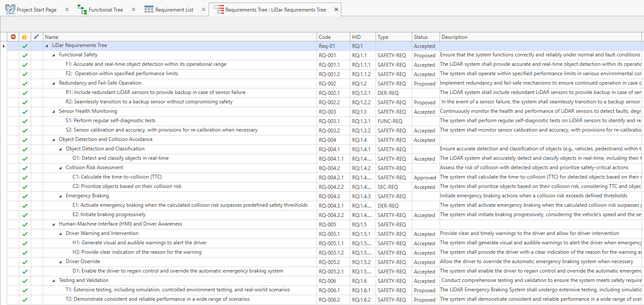Close the Project Start Page tab
Image resolution: width=644 pixels, height=305 pixels.
click(x=67, y=9)
